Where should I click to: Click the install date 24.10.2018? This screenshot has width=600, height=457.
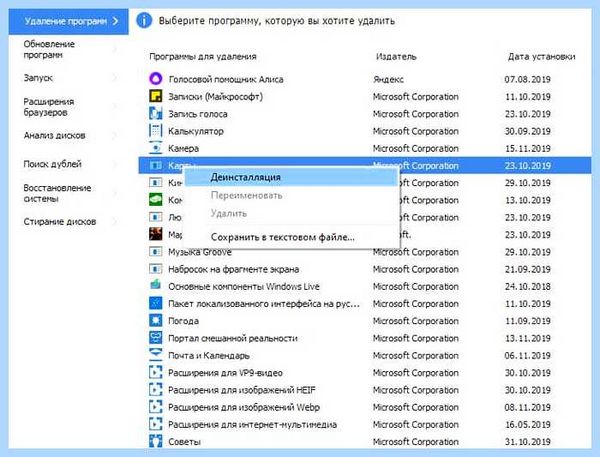click(x=527, y=286)
